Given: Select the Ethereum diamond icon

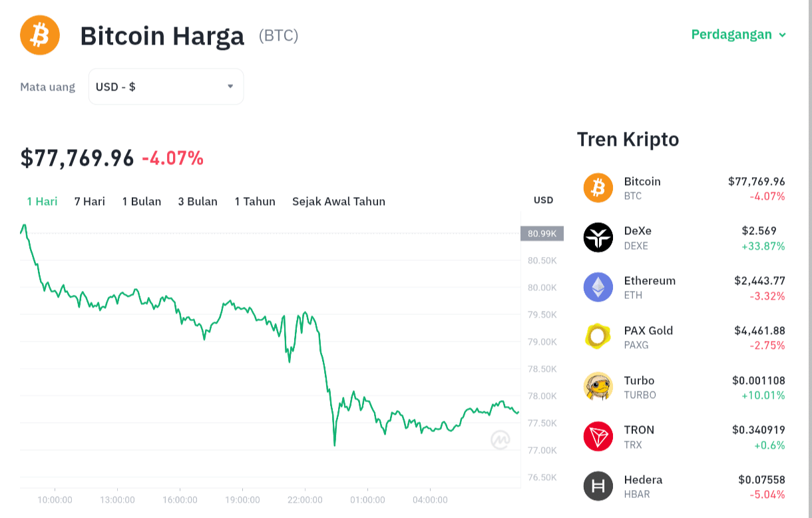Looking at the screenshot, I should (598, 288).
